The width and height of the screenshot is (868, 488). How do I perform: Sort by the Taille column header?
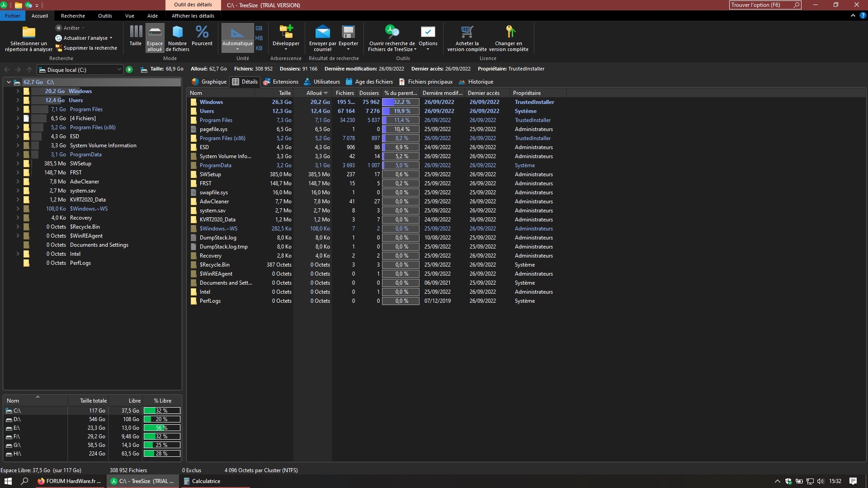click(x=274, y=93)
